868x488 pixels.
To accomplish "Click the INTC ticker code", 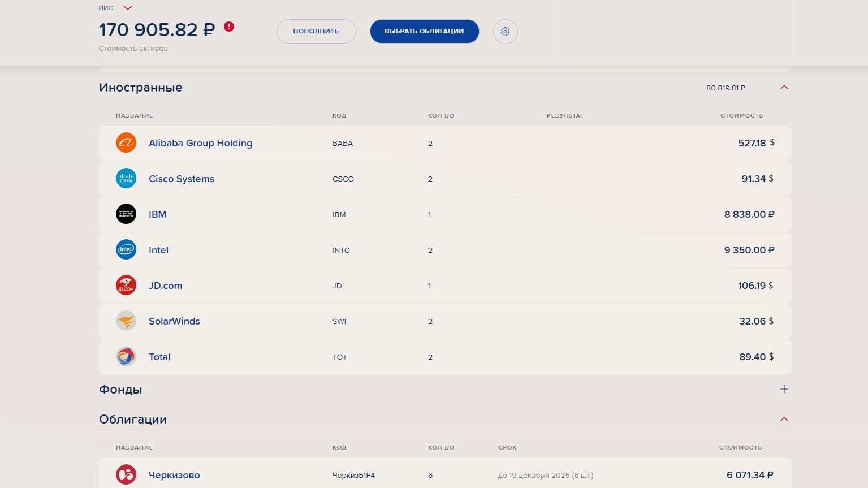I will tap(341, 251).
